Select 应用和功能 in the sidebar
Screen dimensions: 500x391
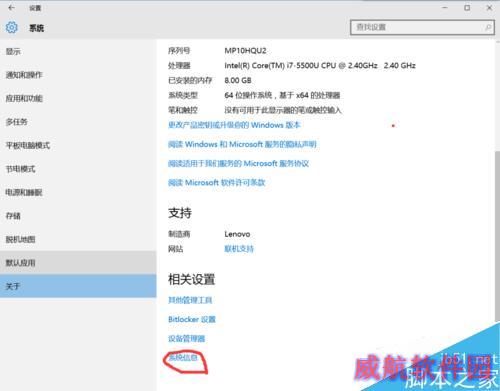point(78,98)
